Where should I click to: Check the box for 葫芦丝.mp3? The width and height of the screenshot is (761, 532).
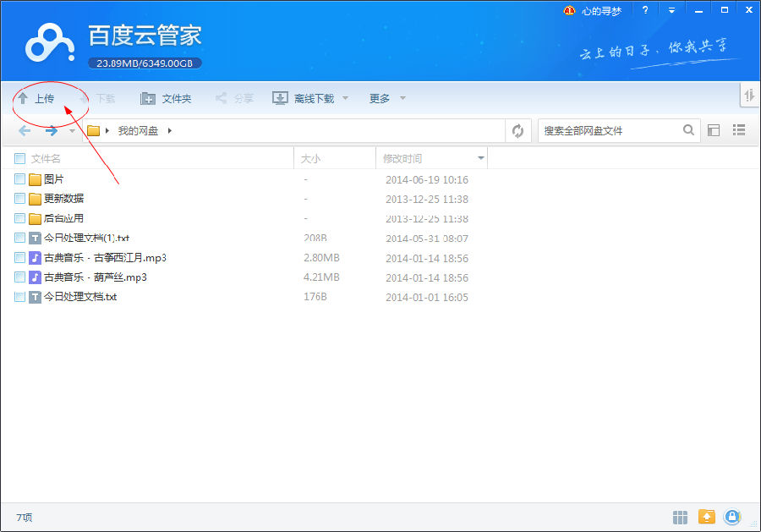(x=20, y=277)
